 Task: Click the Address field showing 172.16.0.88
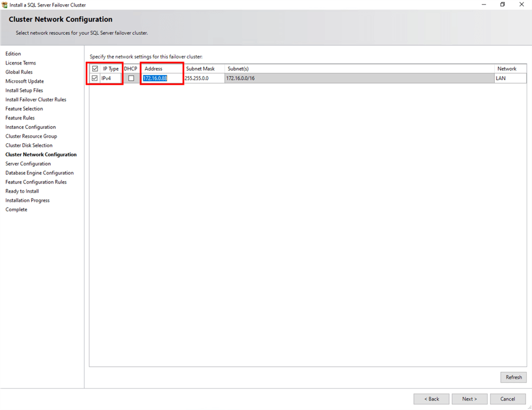[162, 78]
